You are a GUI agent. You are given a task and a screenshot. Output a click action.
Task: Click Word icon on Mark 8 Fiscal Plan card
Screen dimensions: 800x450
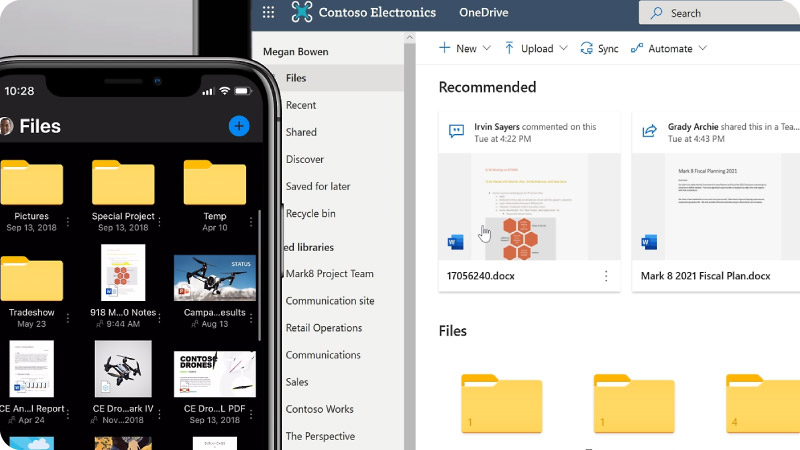(649, 242)
